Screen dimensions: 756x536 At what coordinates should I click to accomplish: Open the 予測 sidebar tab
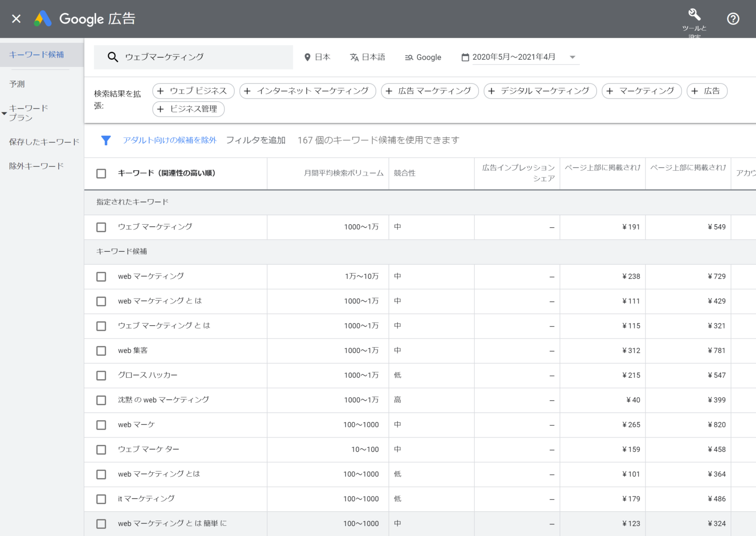pyautogui.click(x=17, y=84)
